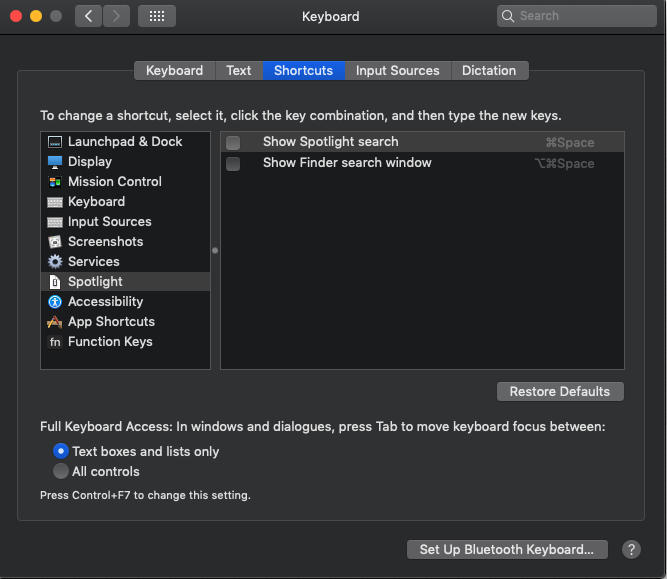Select Display category label
Screen dimensions: 667x579
pyautogui.click(x=90, y=162)
